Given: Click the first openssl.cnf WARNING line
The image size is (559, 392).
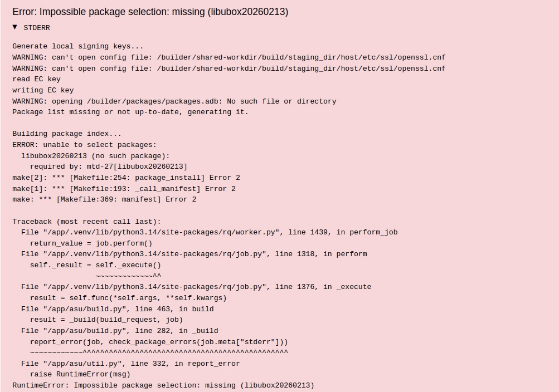Looking at the screenshot, I should pyautogui.click(x=229, y=57).
